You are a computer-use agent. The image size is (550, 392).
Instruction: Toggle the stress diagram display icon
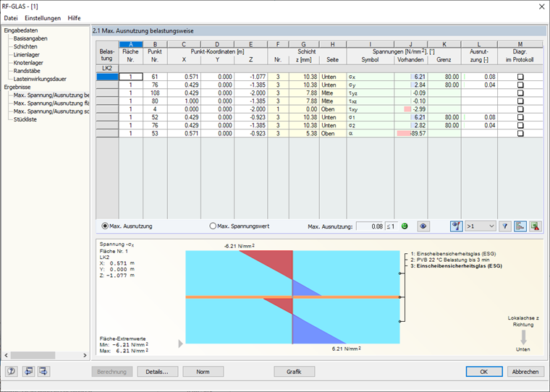tap(520, 226)
